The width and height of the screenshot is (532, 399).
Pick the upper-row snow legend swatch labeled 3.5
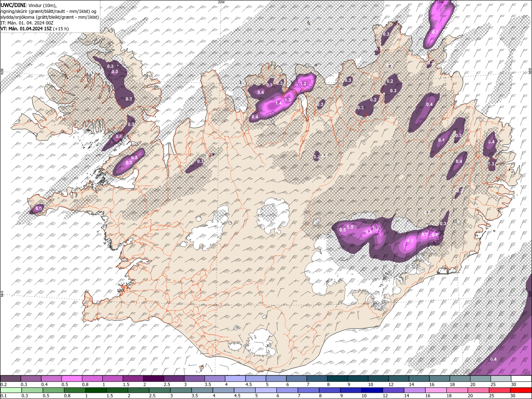click(214, 379)
